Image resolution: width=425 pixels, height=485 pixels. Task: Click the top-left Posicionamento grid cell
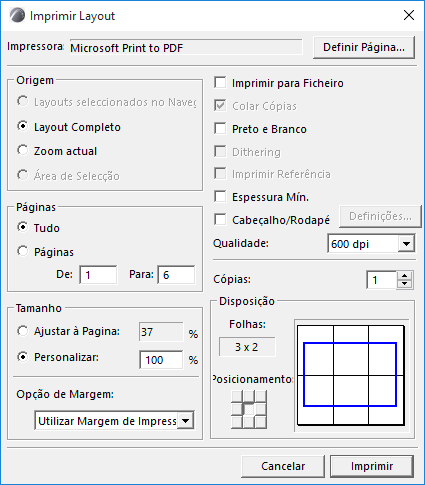click(237, 396)
